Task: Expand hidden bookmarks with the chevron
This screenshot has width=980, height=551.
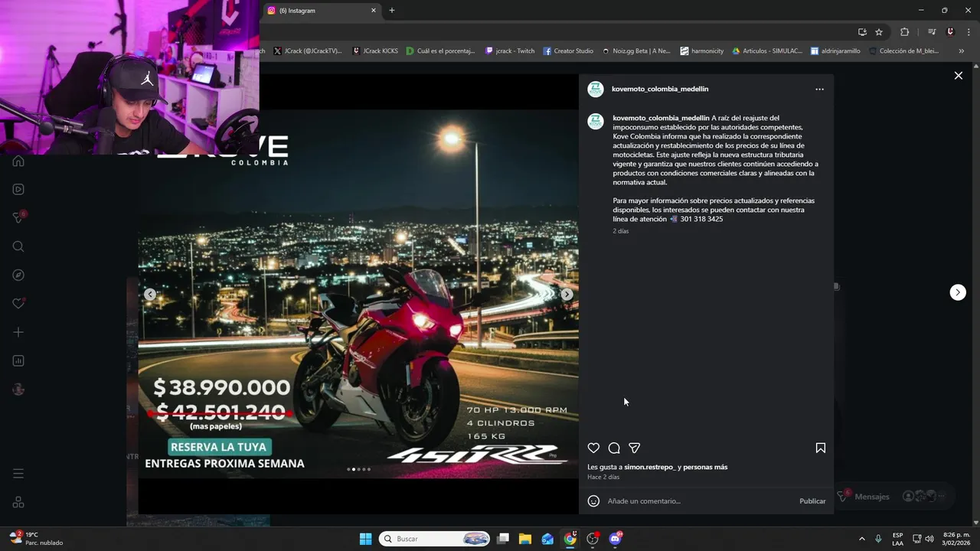Action: pyautogui.click(x=962, y=51)
